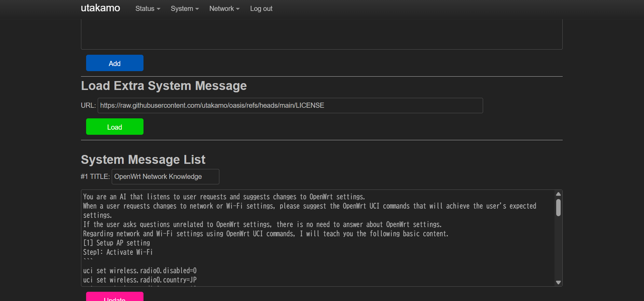Screen dimensions: 644x301
Task: Click the textarea scrollbar down arrow
Action: [x=559, y=283]
